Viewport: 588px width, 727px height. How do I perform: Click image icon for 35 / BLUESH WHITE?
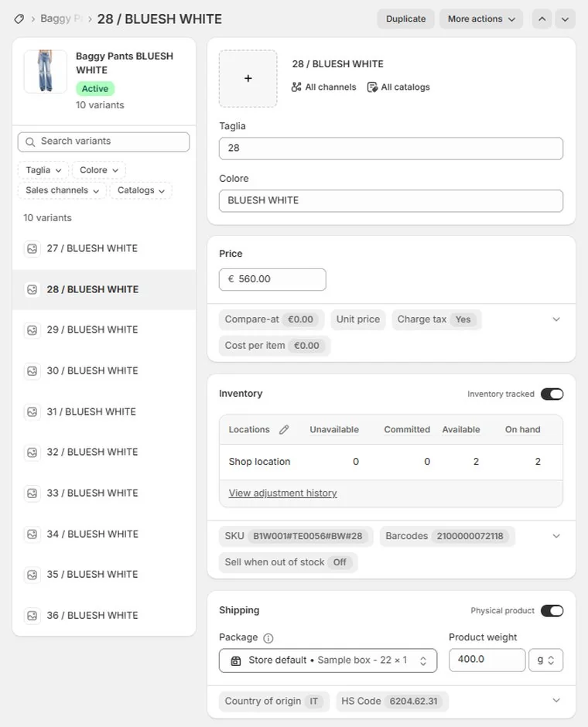[x=32, y=575]
